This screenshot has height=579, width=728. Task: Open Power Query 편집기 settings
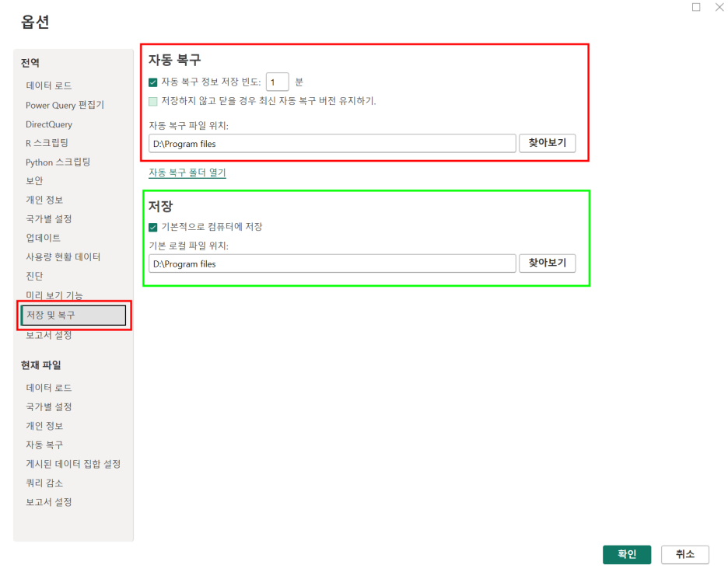pos(65,106)
